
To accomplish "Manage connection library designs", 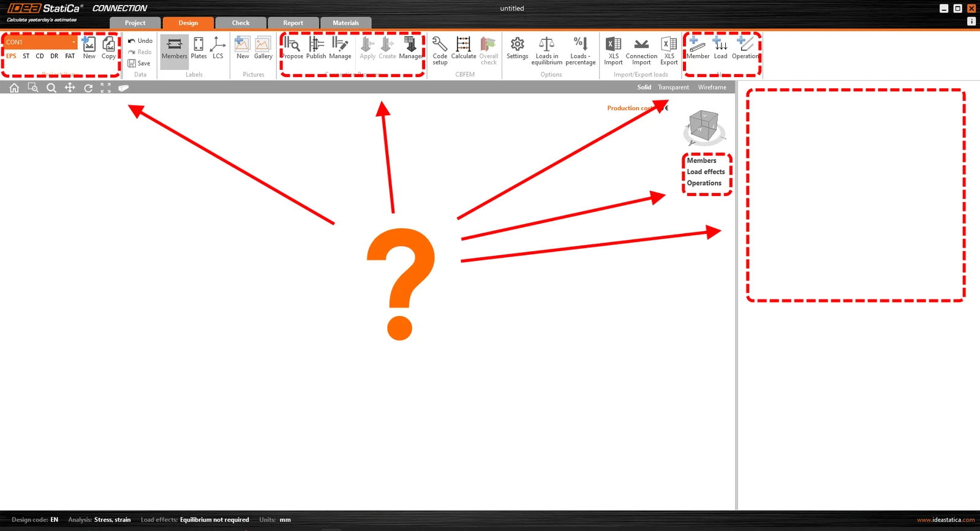I will 340,48.
